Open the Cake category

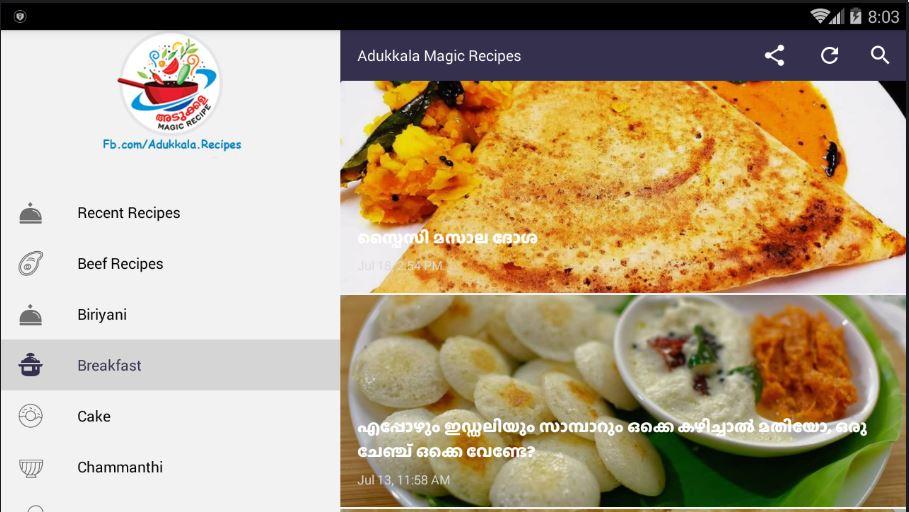click(x=170, y=416)
